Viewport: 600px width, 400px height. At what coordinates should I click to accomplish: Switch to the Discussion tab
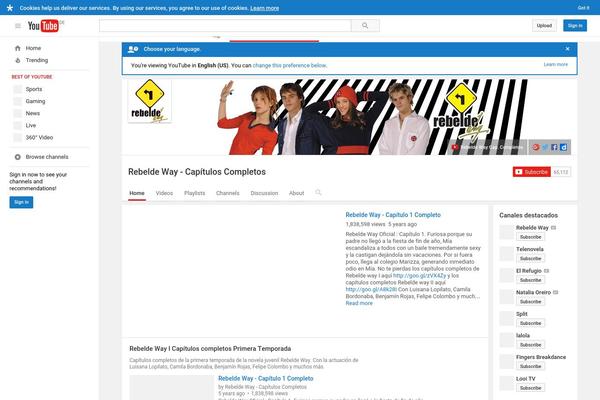point(264,193)
